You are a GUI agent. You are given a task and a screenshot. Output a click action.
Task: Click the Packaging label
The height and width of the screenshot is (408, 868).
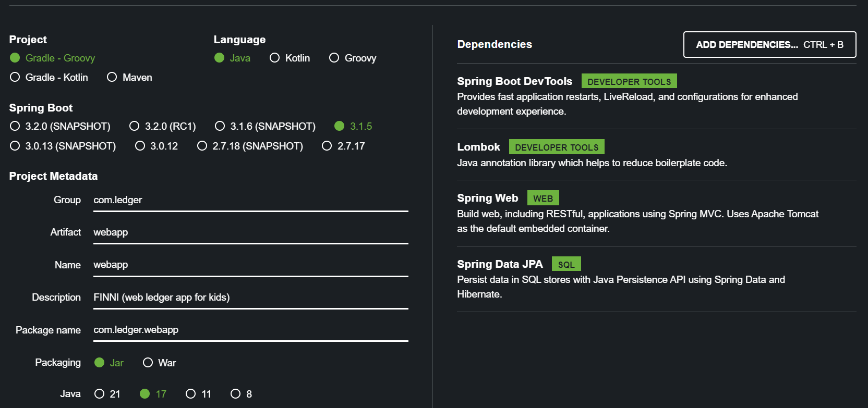pyautogui.click(x=58, y=362)
